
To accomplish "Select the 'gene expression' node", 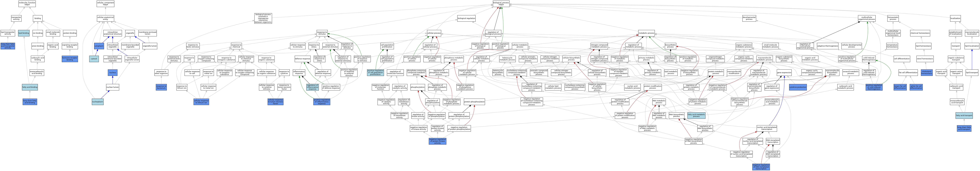I will [784, 73].
